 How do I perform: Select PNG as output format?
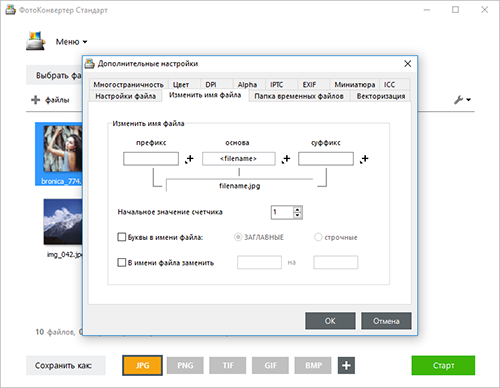(x=185, y=366)
